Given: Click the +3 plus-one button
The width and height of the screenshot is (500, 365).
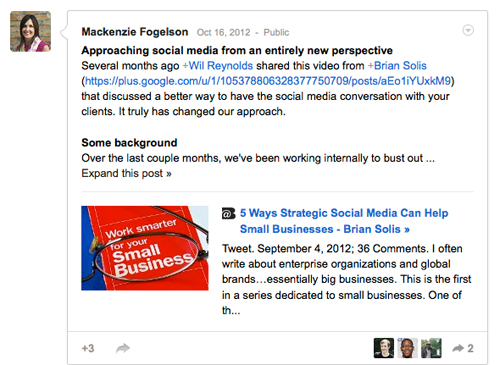Looking at the screenshot, I should pyautogui.click(x=88, y=348).
